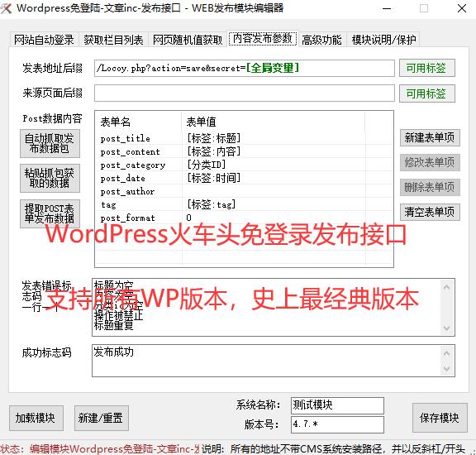Click down arrow of error code scrollbar
The image size is (476, 455).
click(446, 328)
